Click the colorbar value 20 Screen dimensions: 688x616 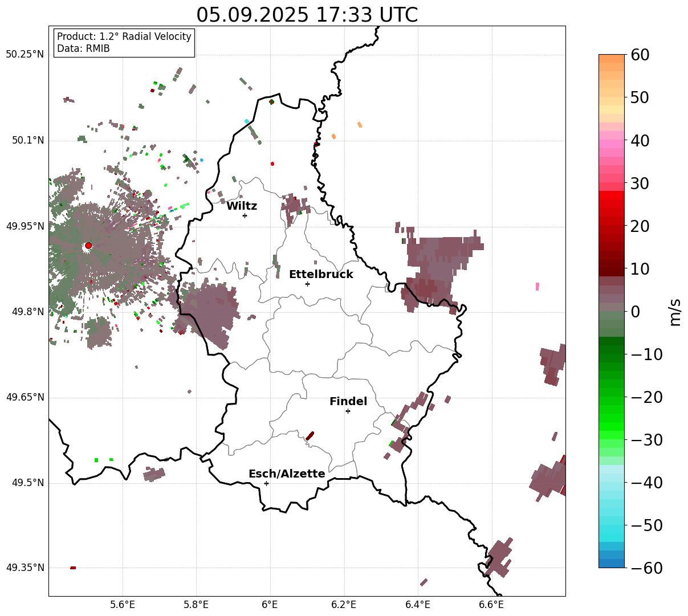click(639, 226)
